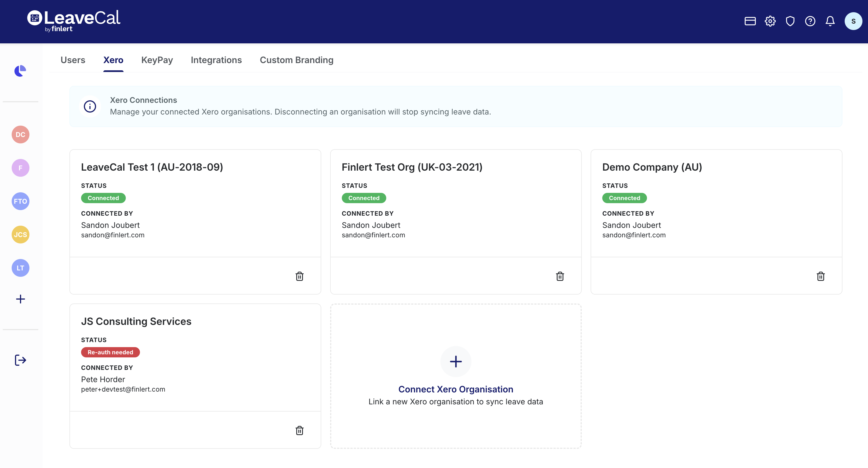Screen dimensions: 868x468
Task: Click Connect Xero Organisation link
Action: pos(456,389)
